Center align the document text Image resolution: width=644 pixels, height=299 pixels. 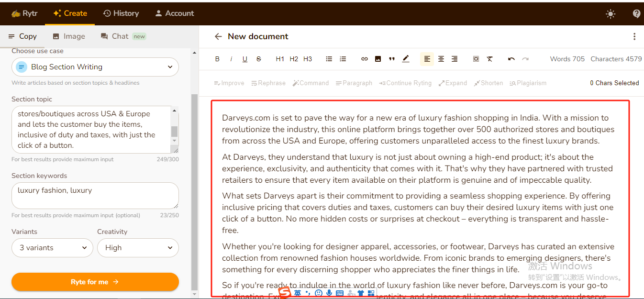click(x=441, y=59)
